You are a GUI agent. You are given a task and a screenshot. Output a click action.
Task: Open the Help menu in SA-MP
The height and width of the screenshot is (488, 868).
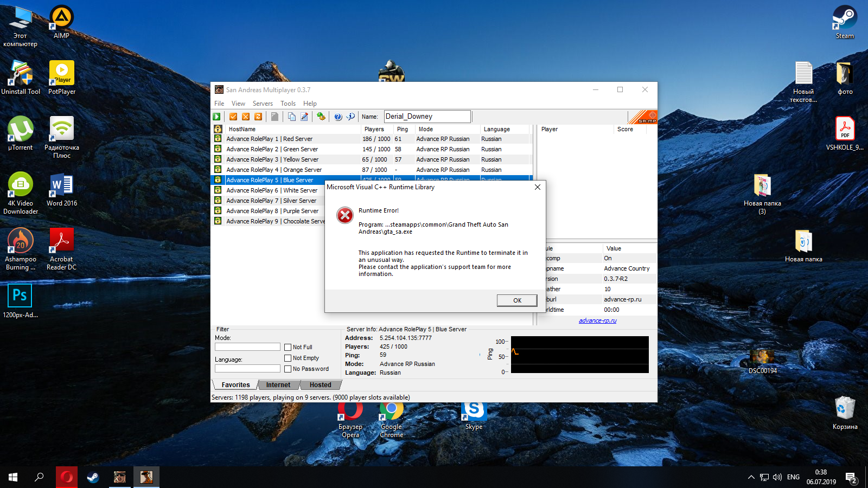[310, 104]
